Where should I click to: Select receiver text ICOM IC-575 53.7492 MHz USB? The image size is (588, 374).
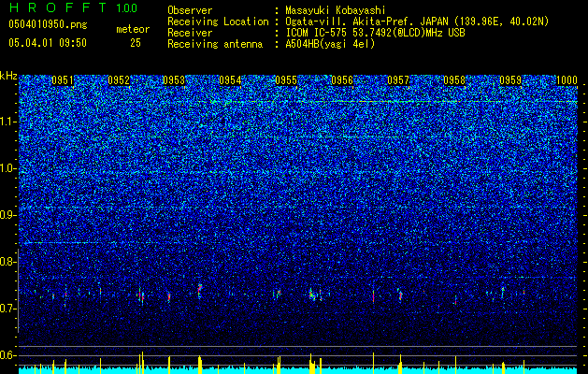click(375, 33)
